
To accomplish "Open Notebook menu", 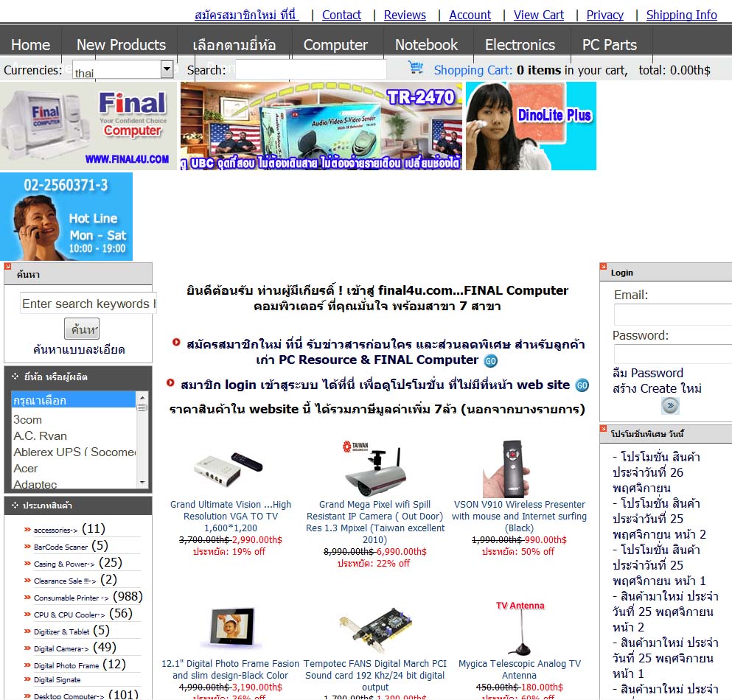I will point(426,45).
